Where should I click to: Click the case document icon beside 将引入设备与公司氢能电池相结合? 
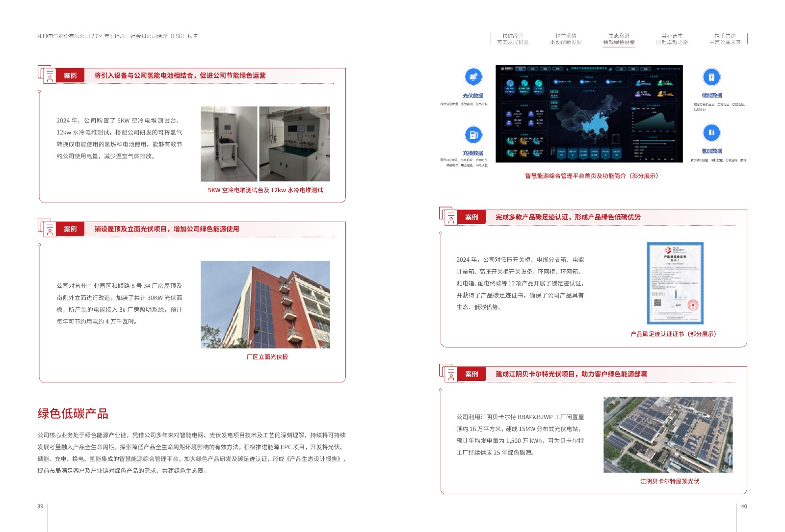tap(48, 75)
